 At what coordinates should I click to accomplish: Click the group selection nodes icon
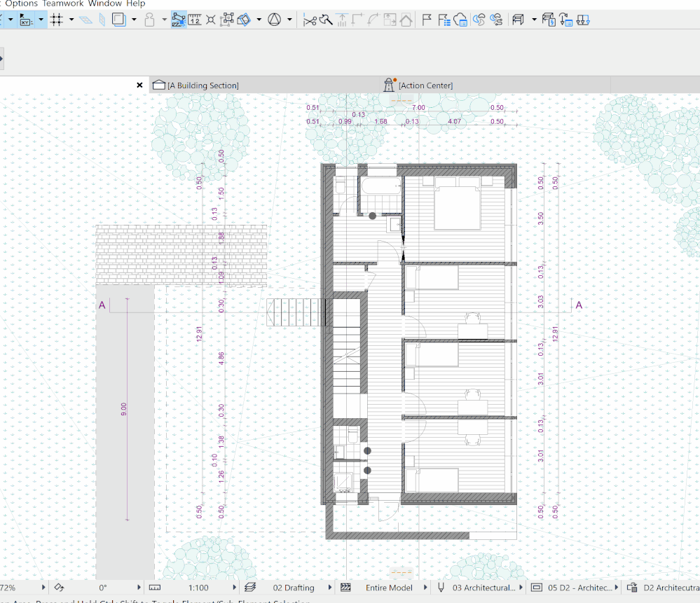[x=227, y=20]
